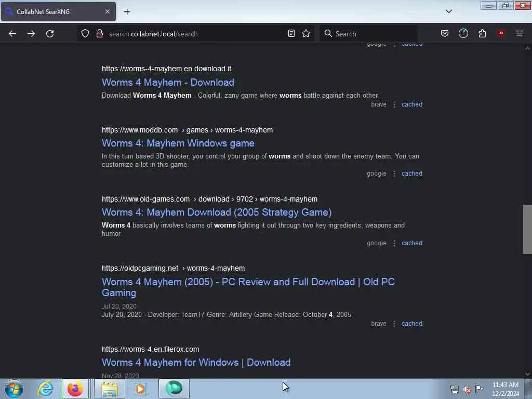Viewport: 532px width, 399px height.
Task: Open cached link for oldpcgaming result
Action: click(412, 324)
